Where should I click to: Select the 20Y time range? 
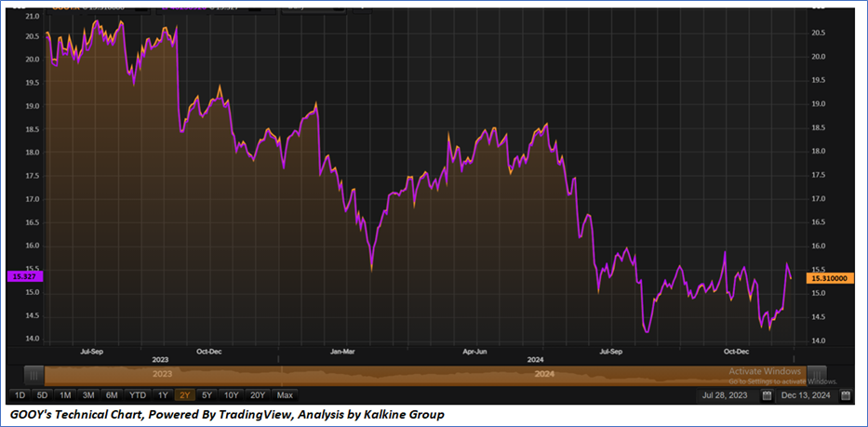click(258, 395)
